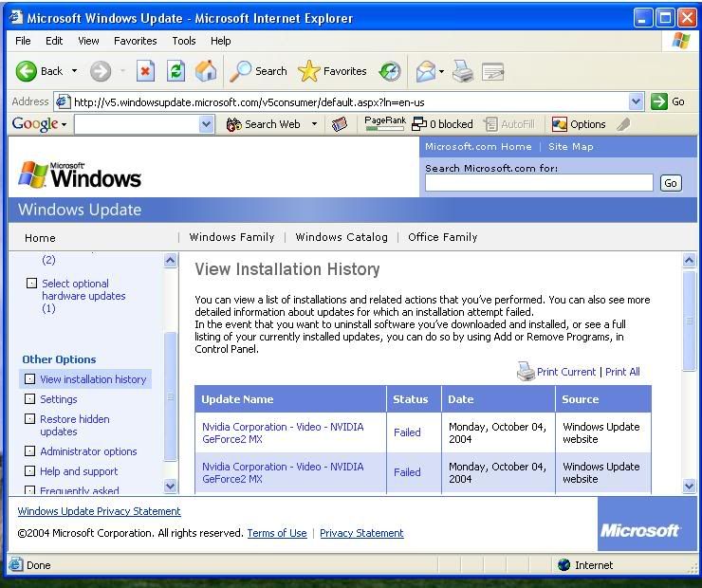
Task: Open the View menu
Action: 88,41
